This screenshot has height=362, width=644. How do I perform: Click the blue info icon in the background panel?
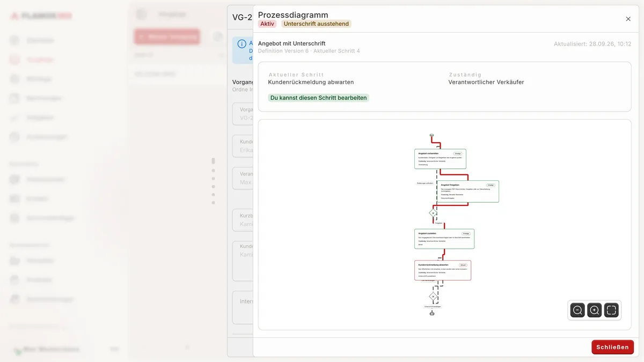pyautogui.click(x=242, y=44)
